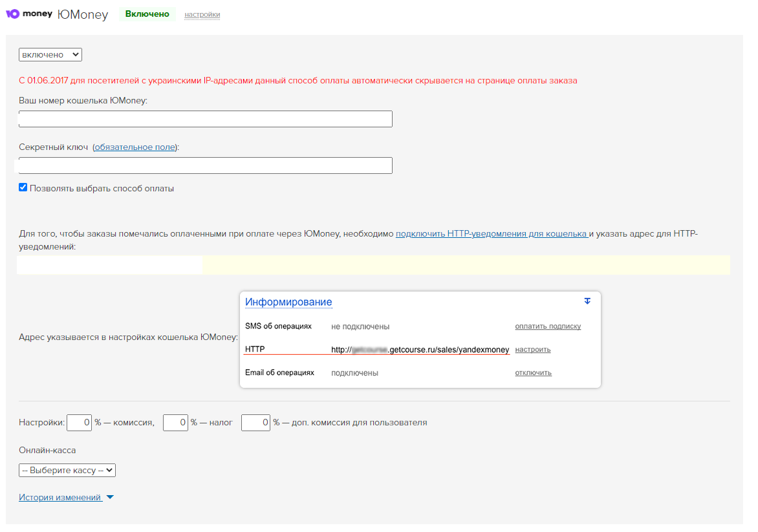Screen dimensions: 758x532
Task: Click the 'Включено' status badge
Action: (x=147, y=14)
